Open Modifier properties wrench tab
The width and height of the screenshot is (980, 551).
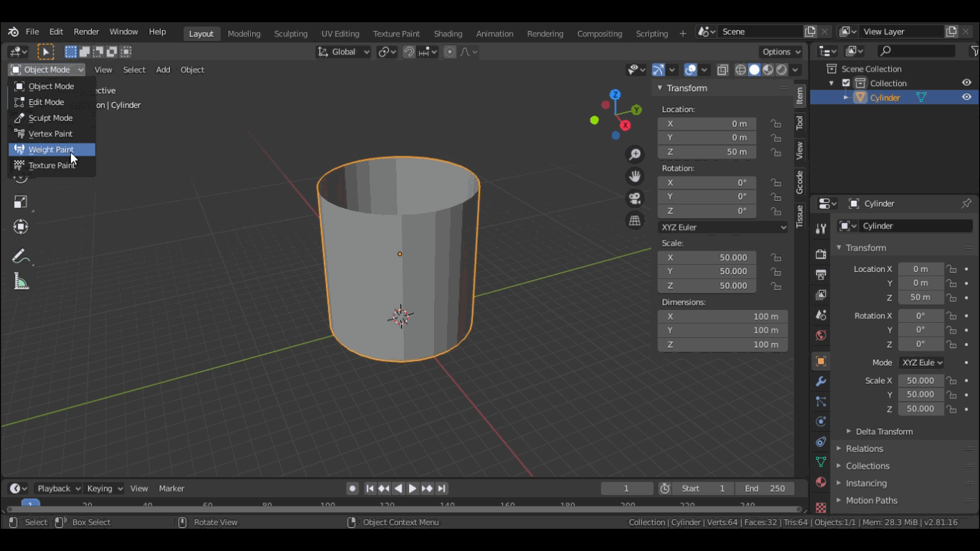point(821,381)
